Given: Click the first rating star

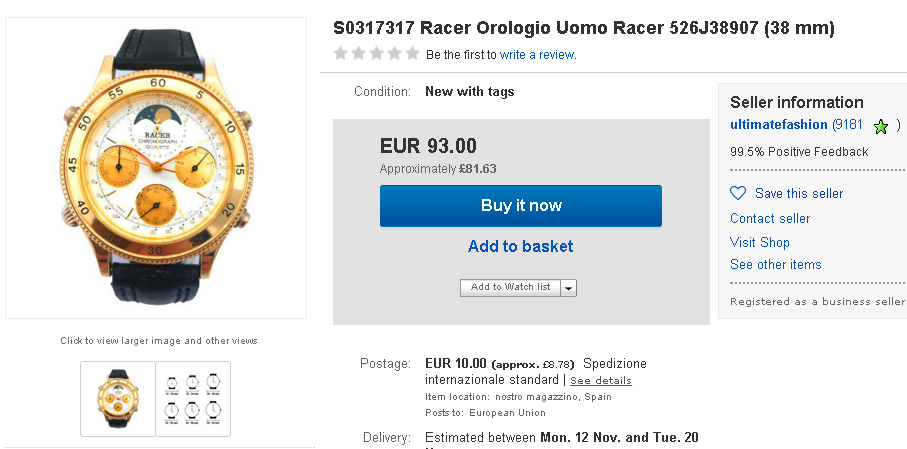Looking at the screenshot, I should [342, 54].
